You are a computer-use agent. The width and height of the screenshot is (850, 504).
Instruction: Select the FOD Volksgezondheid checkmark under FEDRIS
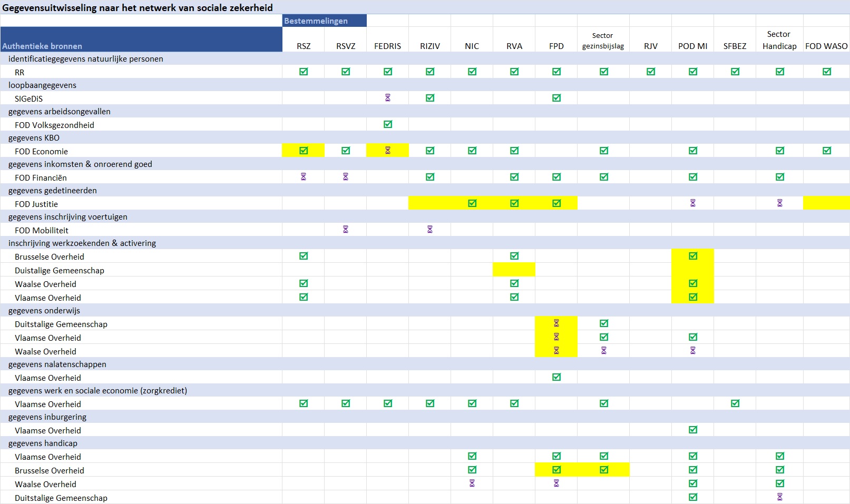tap(388, 124)
